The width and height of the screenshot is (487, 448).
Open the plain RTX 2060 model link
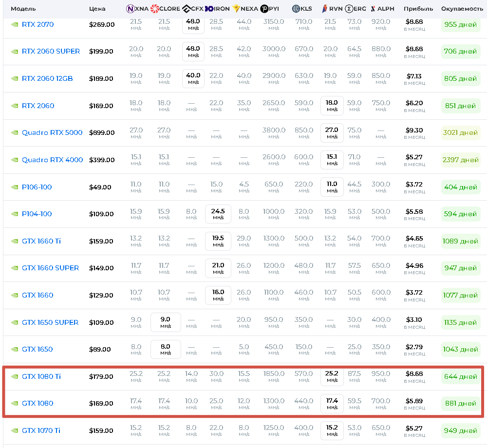click(38, 106)
